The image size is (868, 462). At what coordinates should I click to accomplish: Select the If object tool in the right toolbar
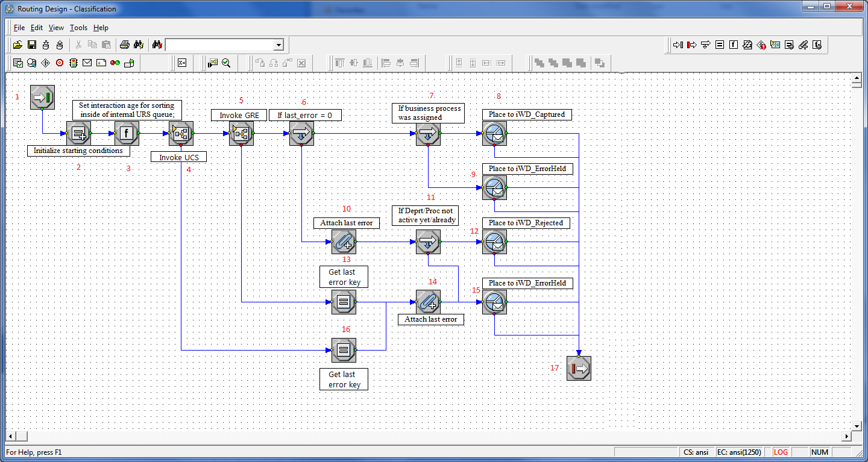pyautogui.click(x=706, y=45)
